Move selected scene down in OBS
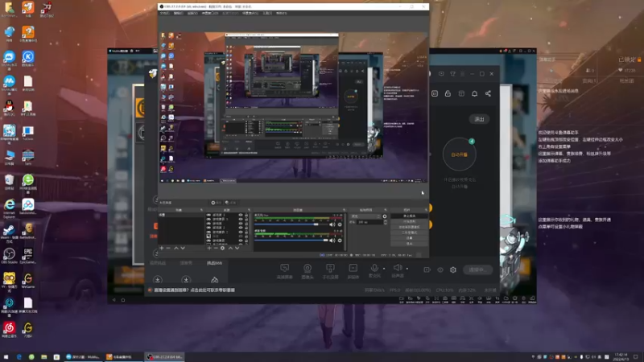 (183, 248)
